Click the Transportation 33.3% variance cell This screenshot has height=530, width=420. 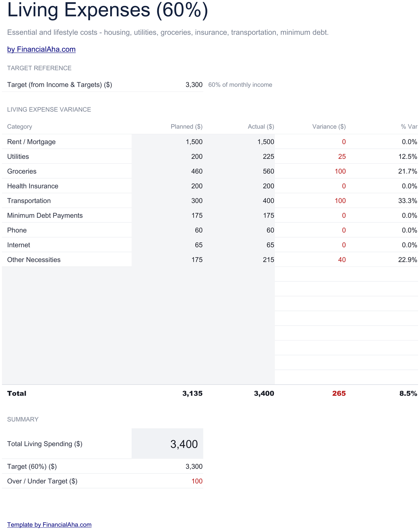408,201
